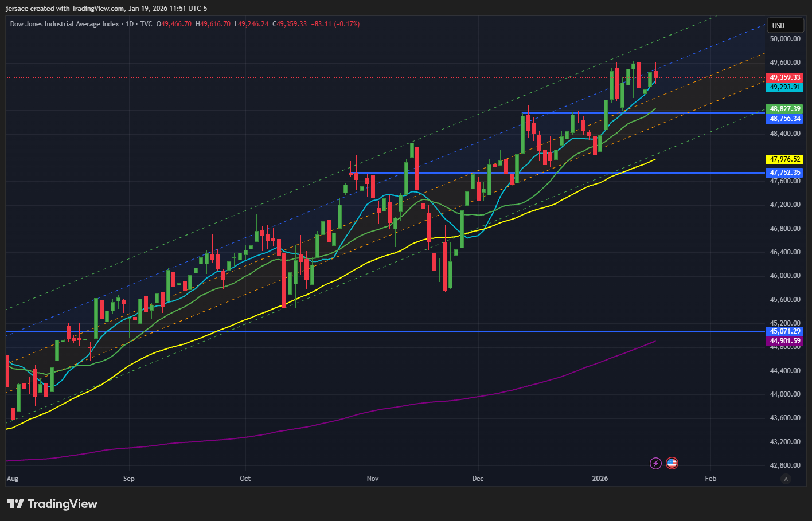
Task: Click the change value −83.11 (−0.17%)
Action: tap(335, 24)
